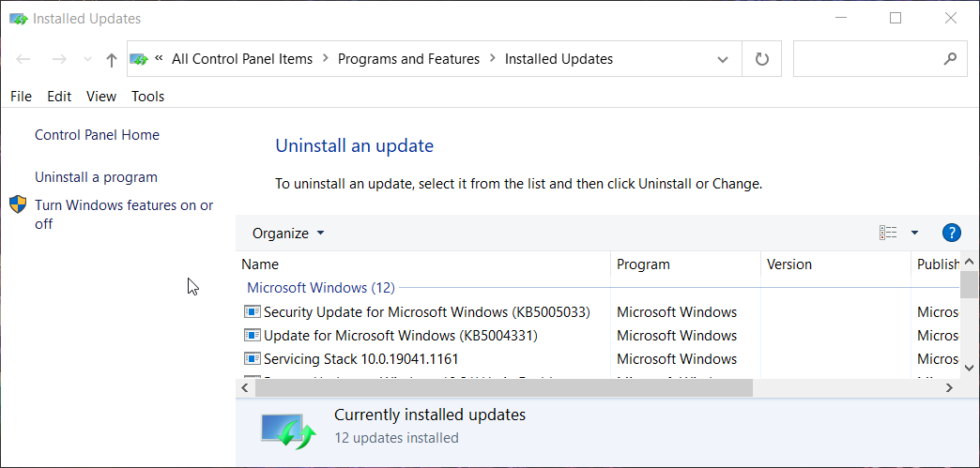Image resolution: width=980 pixels, height=468 pixels.
Task: Click the search magnifier icon
Action: tap(950, 59)
